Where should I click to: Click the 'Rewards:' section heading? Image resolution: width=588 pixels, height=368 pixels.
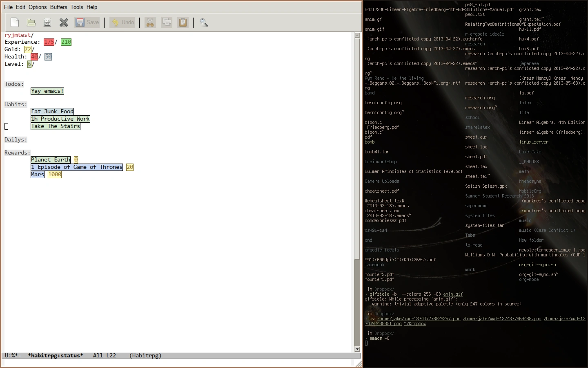(x=18, y=153)
